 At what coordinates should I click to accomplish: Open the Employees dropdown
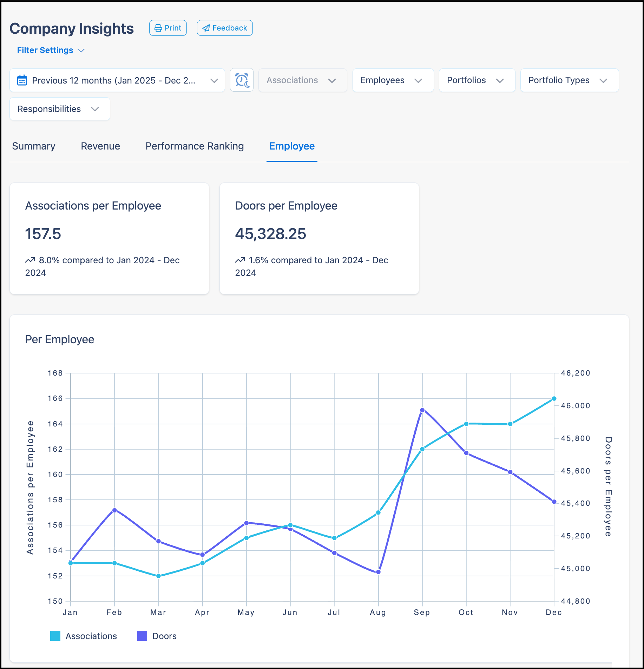pyautogui.click(x=392, y=80)
